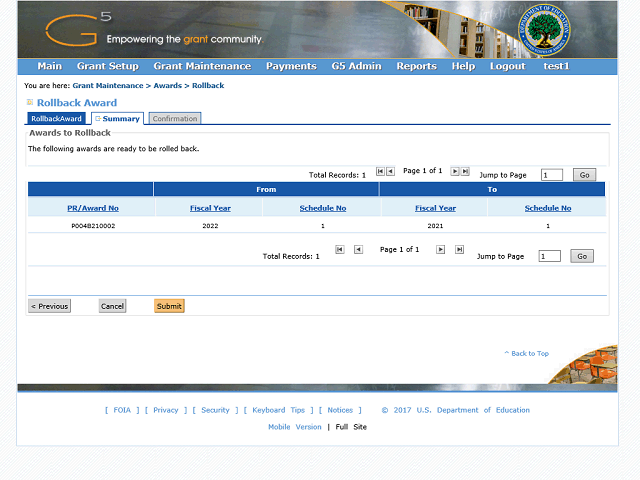This screenshot has width=640, height=480.
Task: Click first-page icon in top pagination
Action: coord(380,171)
